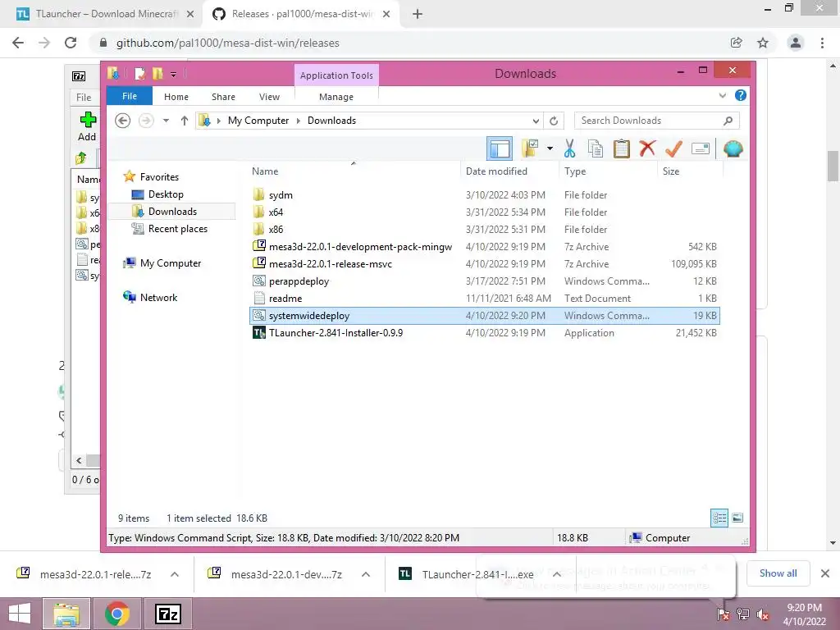Select the x86 folder
Screen dimensions: 840x630
pos(276,230)
